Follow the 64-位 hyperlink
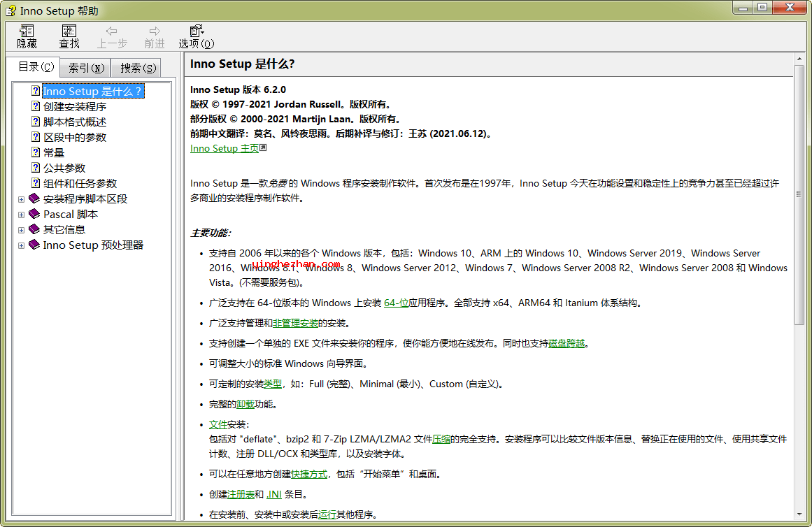Viewport: 812px width, 527px height. (396, 303)
